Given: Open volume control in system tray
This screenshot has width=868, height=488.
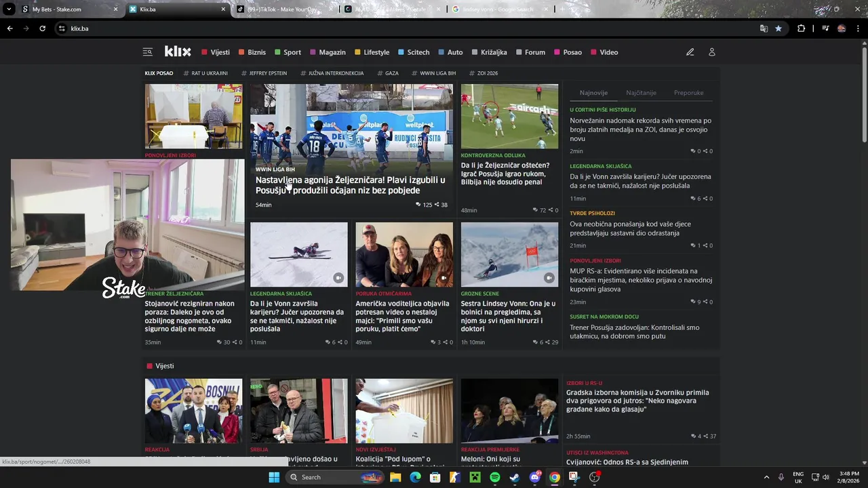Looking at the screenshot, I should pyautogui.click(x=825, y=477).
